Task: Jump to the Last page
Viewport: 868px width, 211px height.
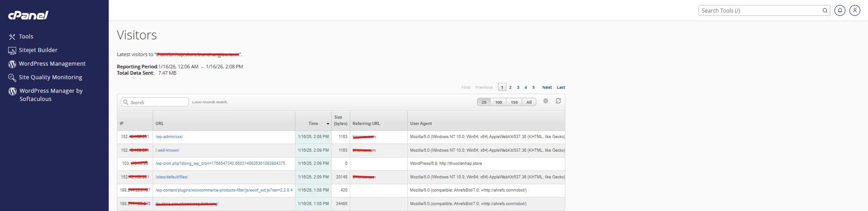Action: point(561,87)
